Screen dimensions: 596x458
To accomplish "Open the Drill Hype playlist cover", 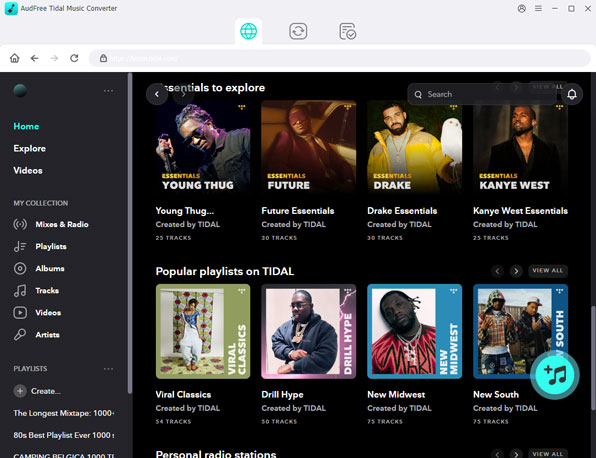I will 309,331.
